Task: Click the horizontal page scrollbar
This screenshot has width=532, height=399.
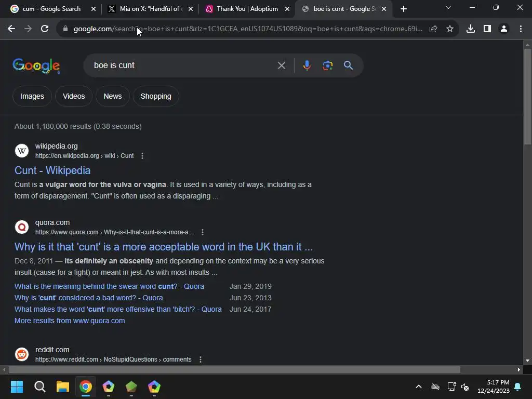Action: click(x=234, y=369)
